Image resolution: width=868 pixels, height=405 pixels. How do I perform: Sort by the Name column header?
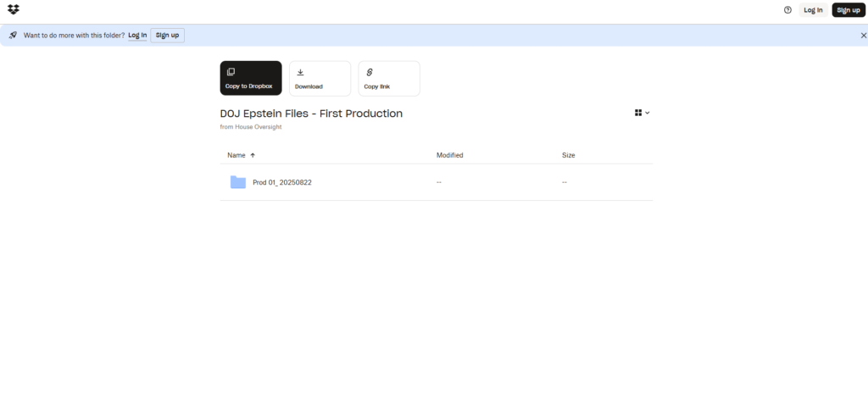(x=236, y=155)
